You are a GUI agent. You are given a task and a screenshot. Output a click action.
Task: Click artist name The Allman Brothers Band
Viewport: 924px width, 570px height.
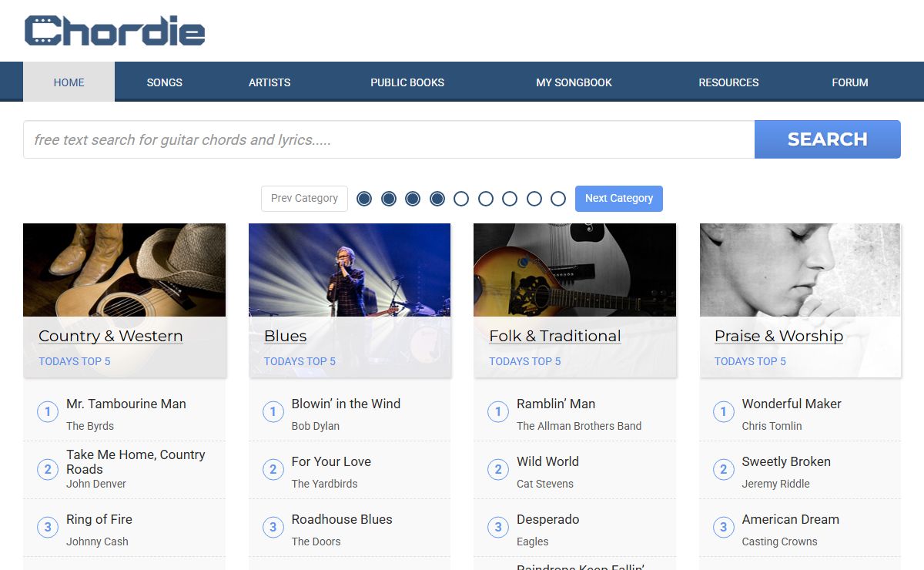(579, 426)
